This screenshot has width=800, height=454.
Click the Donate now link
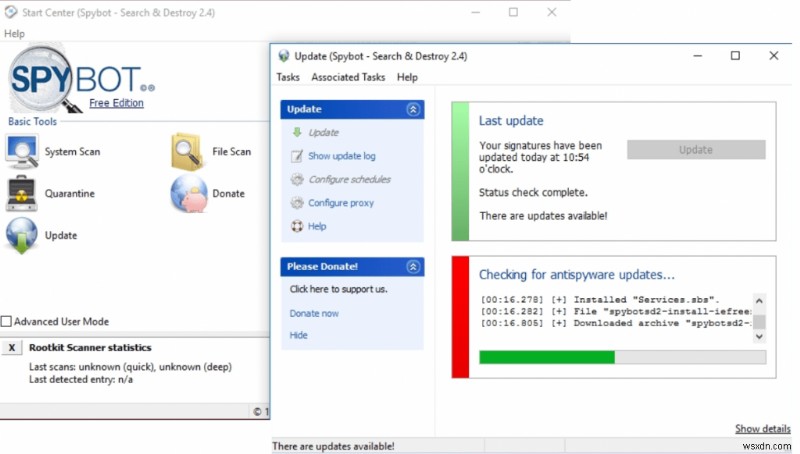pos(314,313)
